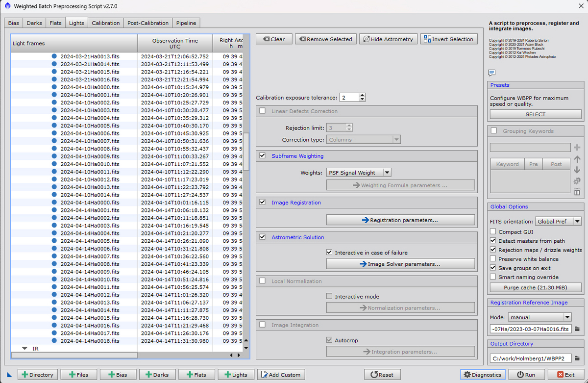Toggle Interactive in case of failure

329,253
